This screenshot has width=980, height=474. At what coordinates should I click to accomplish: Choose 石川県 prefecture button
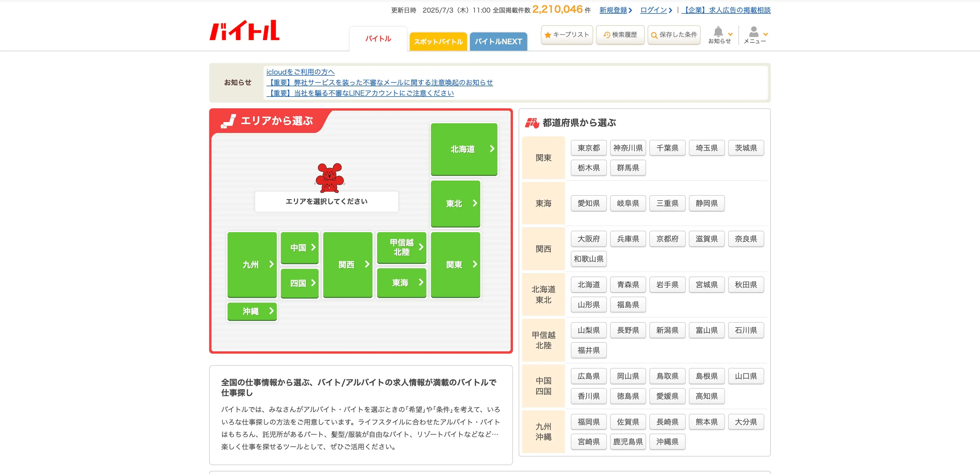(746, 330)
